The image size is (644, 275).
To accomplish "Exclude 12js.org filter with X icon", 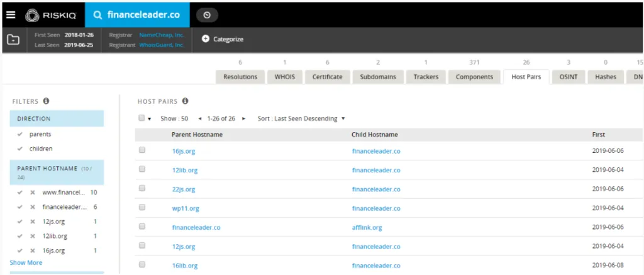I will pyautogui.click(x=33, y=222).
